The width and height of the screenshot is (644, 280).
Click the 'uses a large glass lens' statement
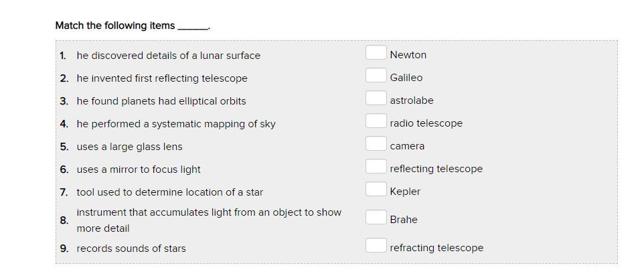click(129, 147)
